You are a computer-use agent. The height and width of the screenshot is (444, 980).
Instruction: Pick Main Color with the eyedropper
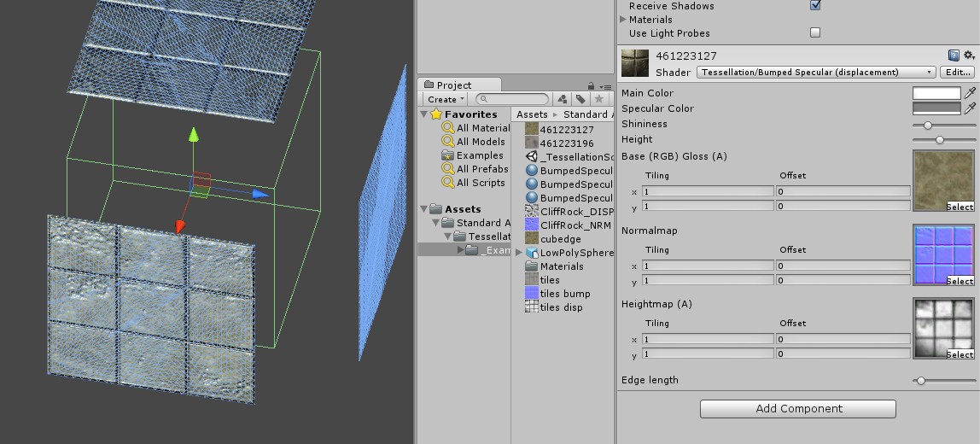970,93
